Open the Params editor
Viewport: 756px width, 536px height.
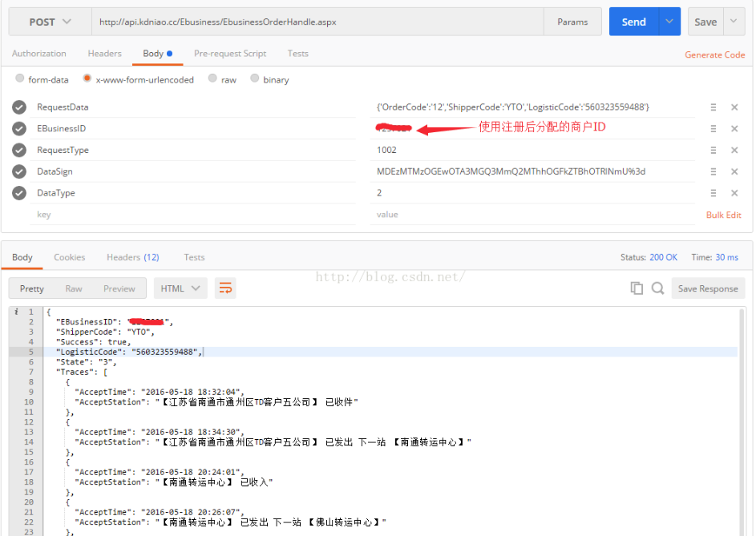572,22
